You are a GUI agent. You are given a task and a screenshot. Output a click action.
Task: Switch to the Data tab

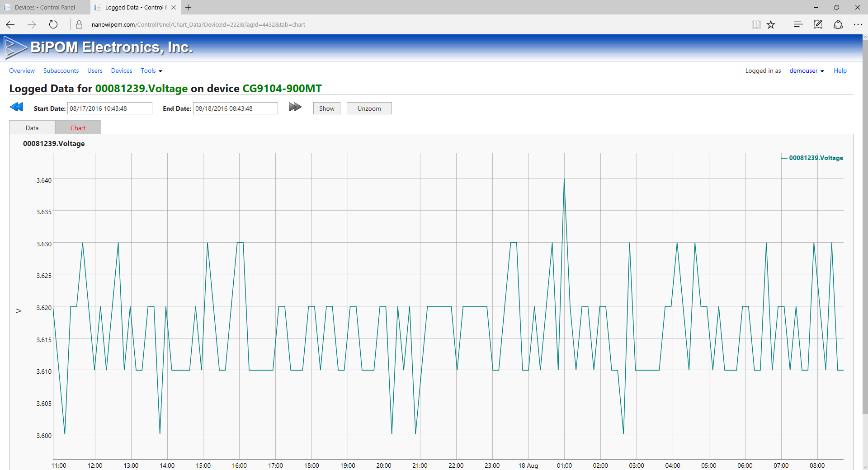pos(32,128)
